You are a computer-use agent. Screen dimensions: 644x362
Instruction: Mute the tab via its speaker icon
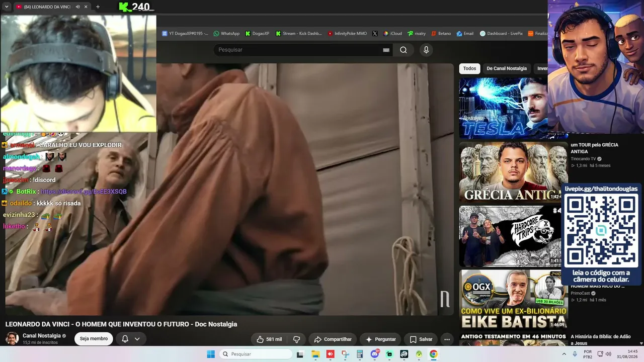point(78,7)
